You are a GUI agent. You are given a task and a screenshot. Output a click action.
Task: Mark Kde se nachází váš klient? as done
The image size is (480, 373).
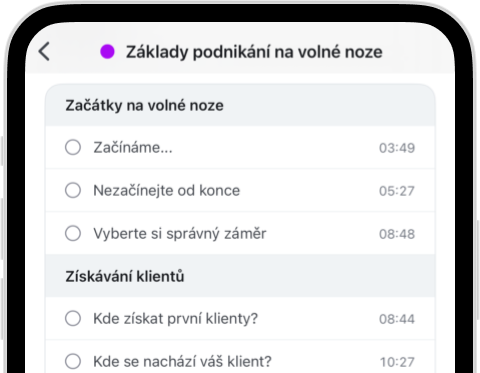point(73,361)
